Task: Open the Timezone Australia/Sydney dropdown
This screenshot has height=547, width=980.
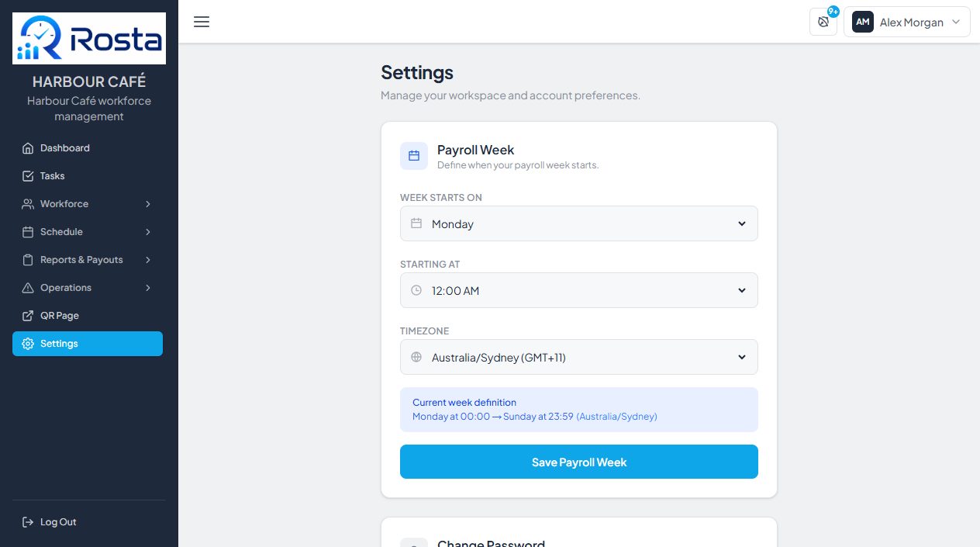Action: click(x=579, y=357)
